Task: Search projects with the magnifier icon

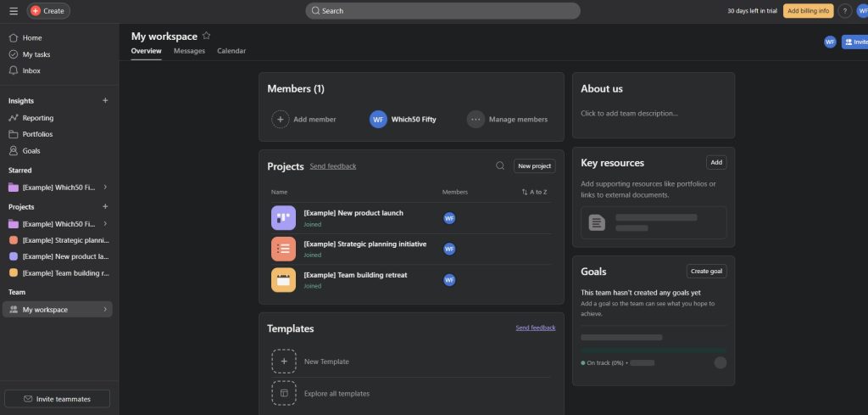Action: (x=500, y=166)
